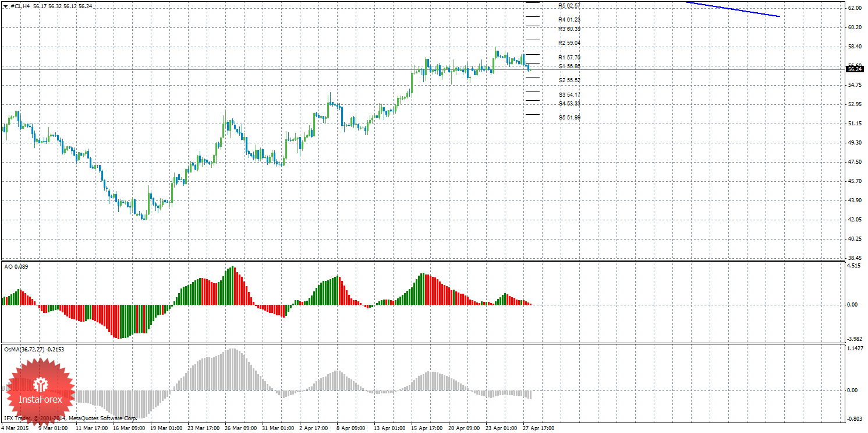Viewport: 868px width, 433px height.
Task: Select the R2 59.04 pivot label
Action: point(569,43)
